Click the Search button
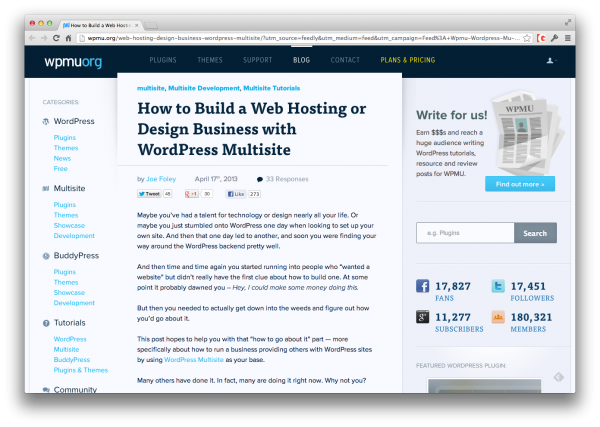The image size is (600, 427). point(535,233)
